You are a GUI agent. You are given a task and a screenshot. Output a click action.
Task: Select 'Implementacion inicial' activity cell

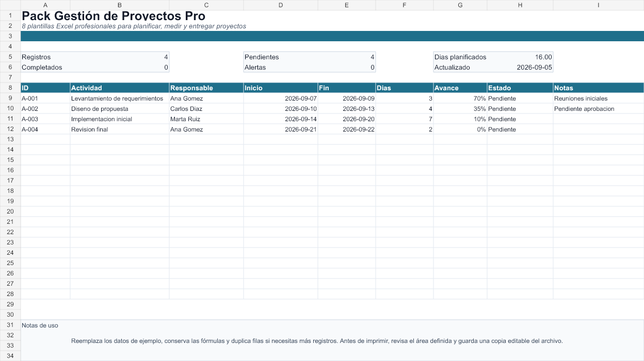pyautogui.click(x=120, y=119)
